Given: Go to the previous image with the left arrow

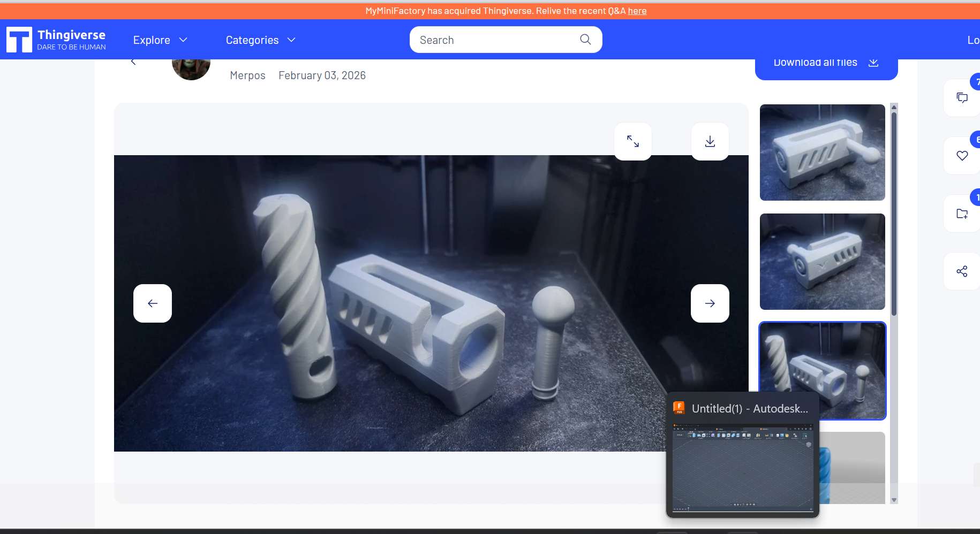Looking at the screenshot, I should click(x=153, y=303).
